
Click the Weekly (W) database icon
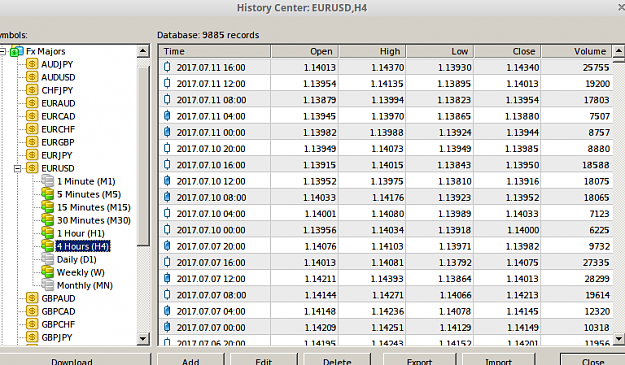47,272
